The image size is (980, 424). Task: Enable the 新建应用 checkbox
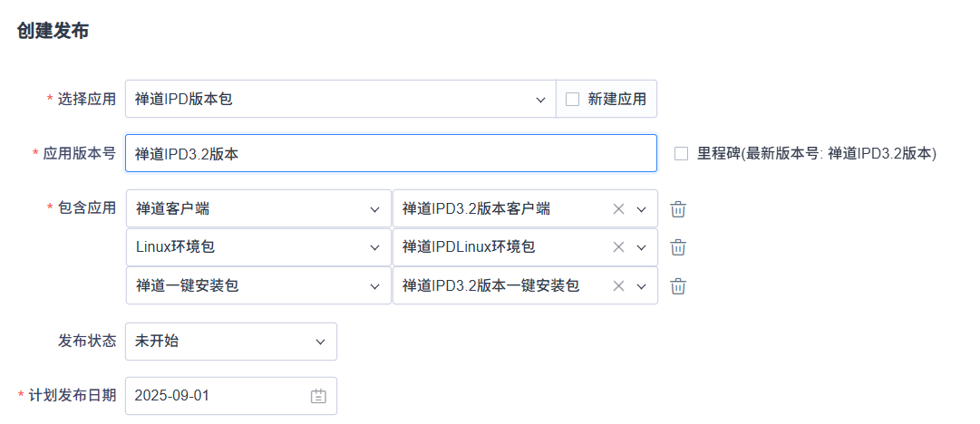[x=573, y=100]
